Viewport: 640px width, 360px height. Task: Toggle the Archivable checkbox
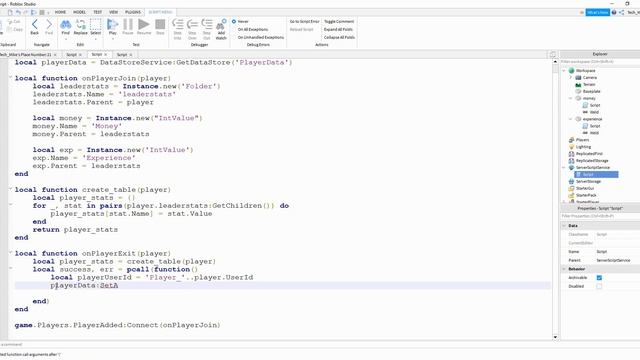pos(599,278)
